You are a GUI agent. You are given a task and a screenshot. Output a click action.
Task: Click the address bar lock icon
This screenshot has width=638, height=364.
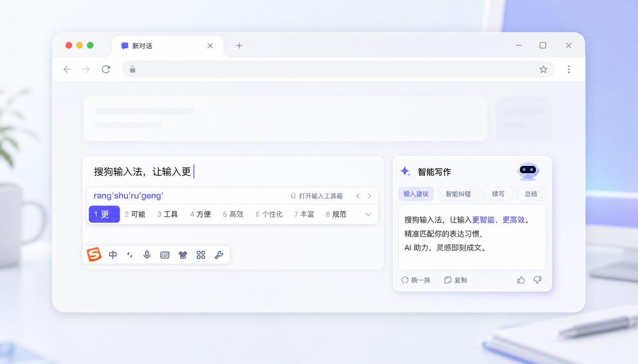(132, 69)
